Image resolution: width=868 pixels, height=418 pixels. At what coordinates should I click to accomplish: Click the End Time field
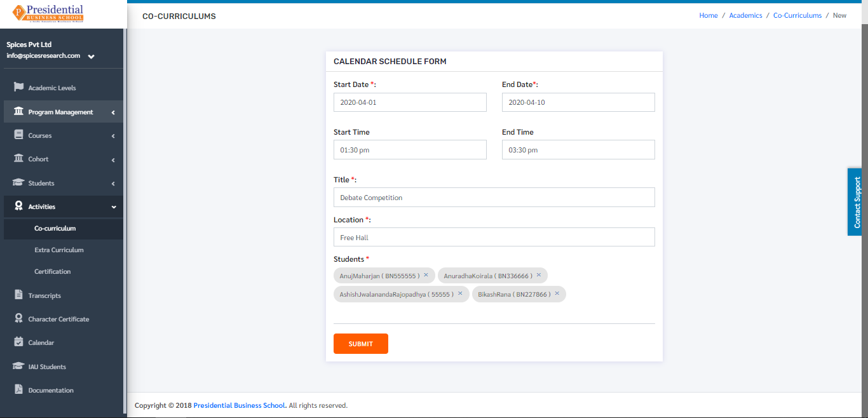tap(578, 150)
